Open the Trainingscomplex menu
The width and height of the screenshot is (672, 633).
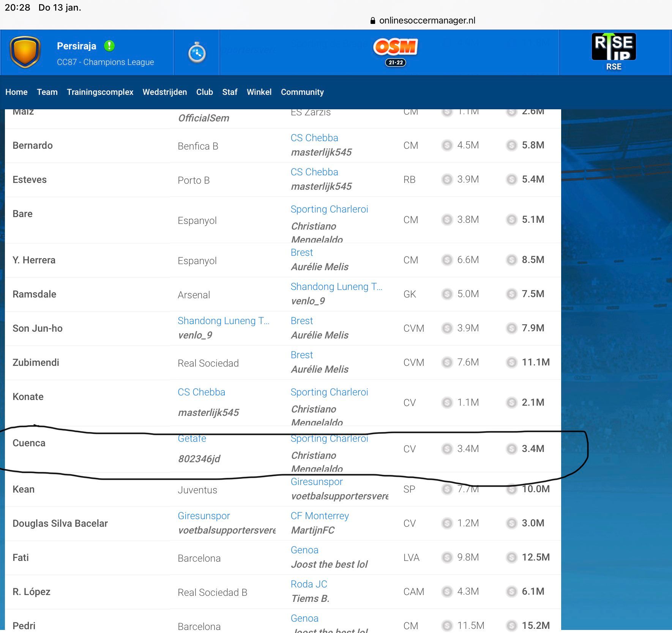[x=100, y=92]
